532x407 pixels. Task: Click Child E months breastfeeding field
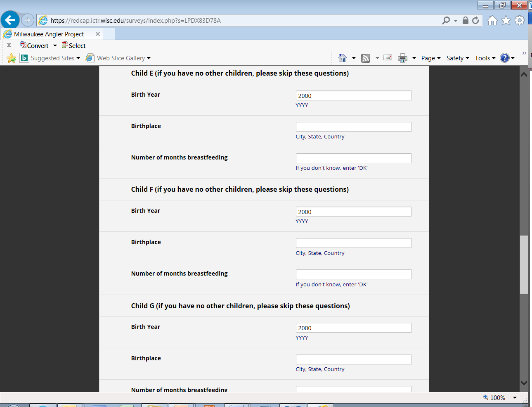click(354, 158)
